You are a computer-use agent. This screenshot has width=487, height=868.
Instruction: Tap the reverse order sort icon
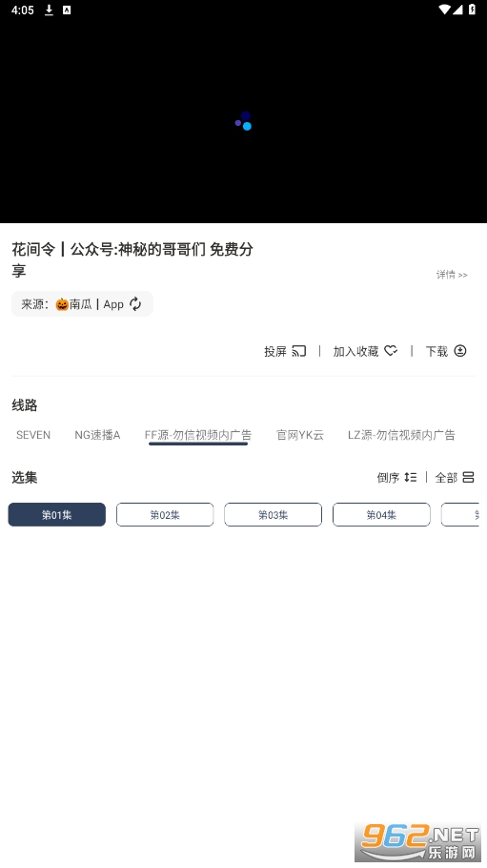point(411,477)
